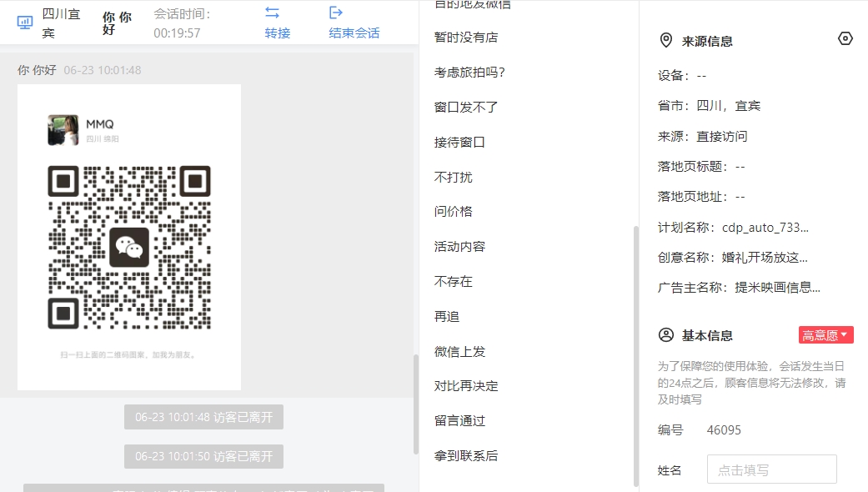Open the WeChat QR code image message
The image size is (868, 492).
point(129,237)
